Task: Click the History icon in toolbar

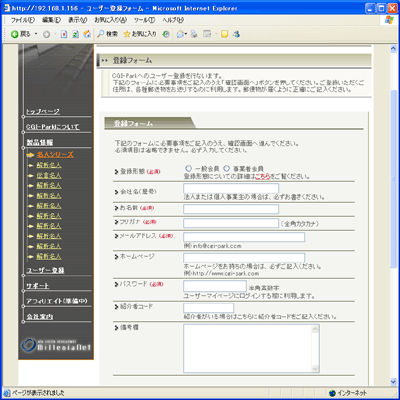Action: point(166,34)
